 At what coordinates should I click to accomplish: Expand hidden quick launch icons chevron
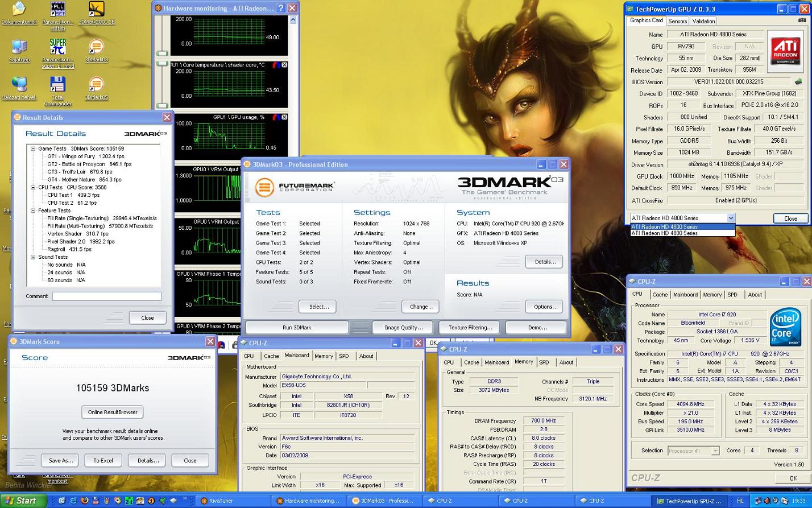click(x=185, y=499)
